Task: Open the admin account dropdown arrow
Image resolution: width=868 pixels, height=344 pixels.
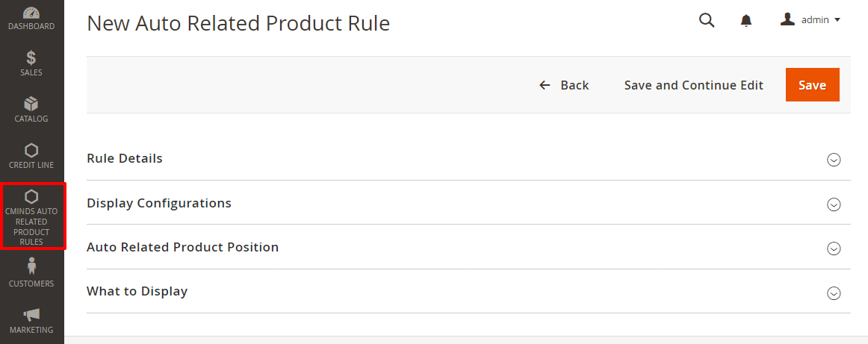Action: pyautogui.click(x=837, y=20)
